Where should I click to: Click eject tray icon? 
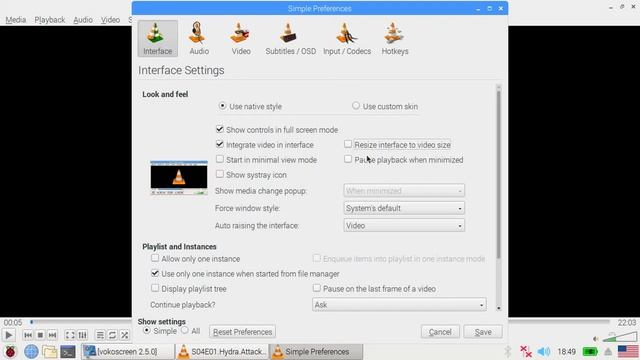608,352
